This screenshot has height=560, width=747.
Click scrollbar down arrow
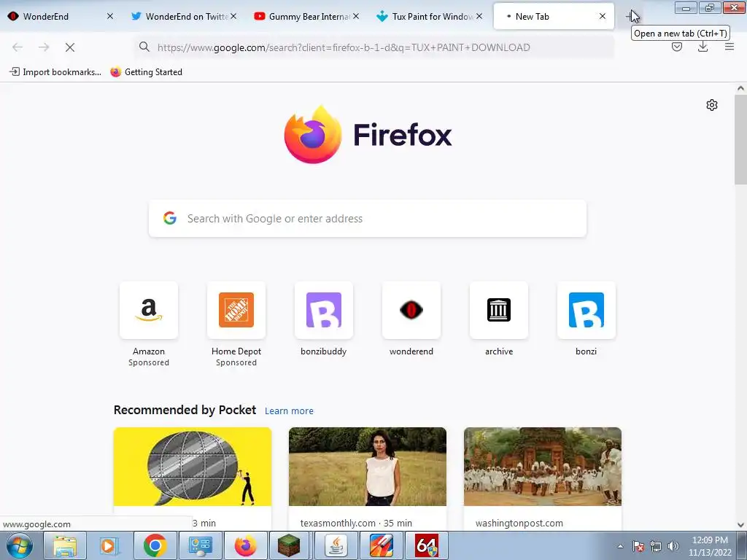click(x=740, y=525)
